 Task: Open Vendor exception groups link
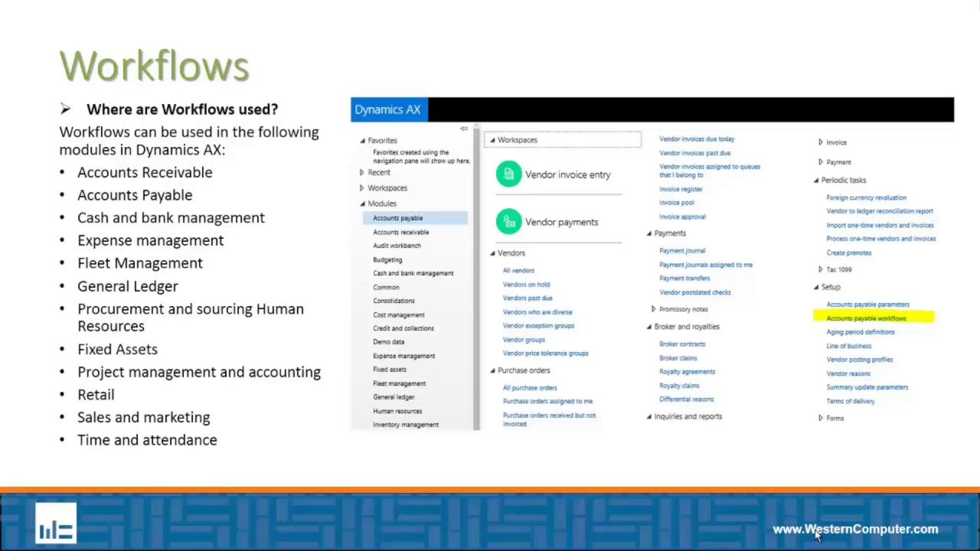tap(538, 326)
